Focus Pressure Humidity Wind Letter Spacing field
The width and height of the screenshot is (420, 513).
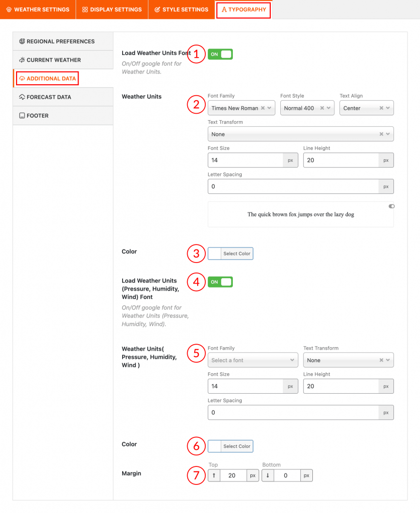point(293,413)
